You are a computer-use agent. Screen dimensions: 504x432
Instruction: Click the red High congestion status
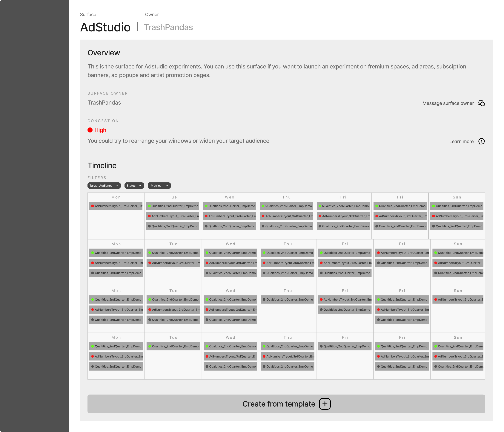97,130
